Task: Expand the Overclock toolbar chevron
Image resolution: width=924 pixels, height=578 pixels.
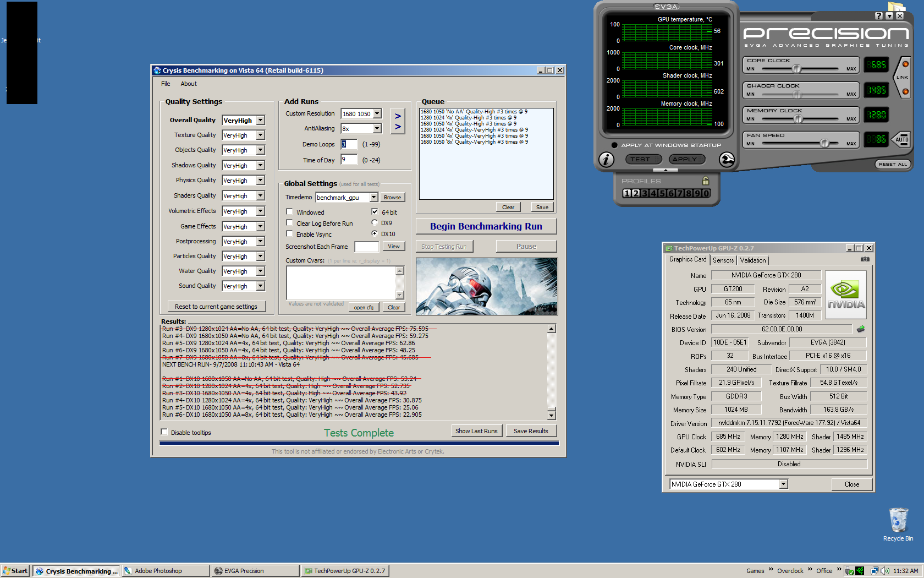Action: tap(810, 569)
